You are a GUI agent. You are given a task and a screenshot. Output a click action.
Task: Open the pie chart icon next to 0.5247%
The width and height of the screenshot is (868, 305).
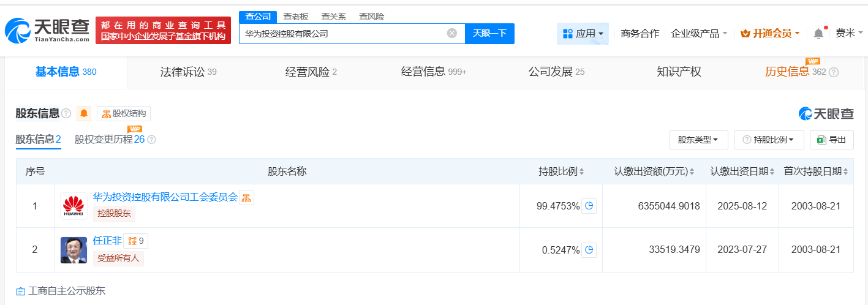click(x=589, y=249)
